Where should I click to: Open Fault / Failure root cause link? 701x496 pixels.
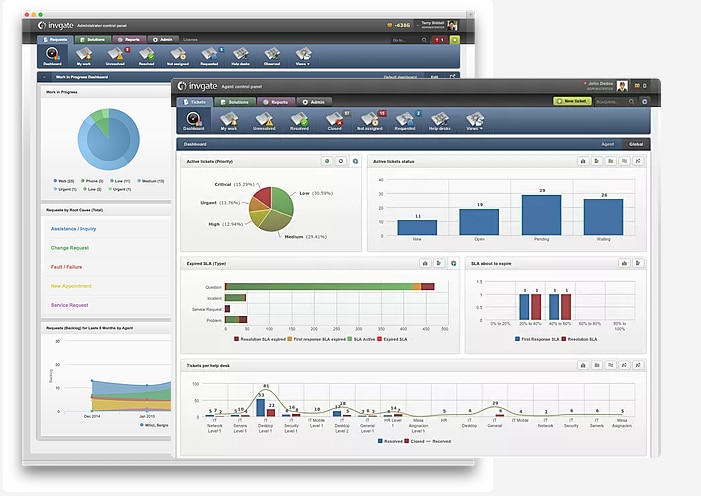(x=66, y=267)
